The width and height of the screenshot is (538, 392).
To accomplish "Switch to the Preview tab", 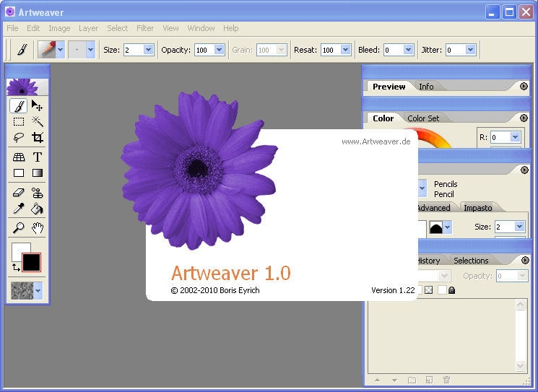I will coord(389,87).
